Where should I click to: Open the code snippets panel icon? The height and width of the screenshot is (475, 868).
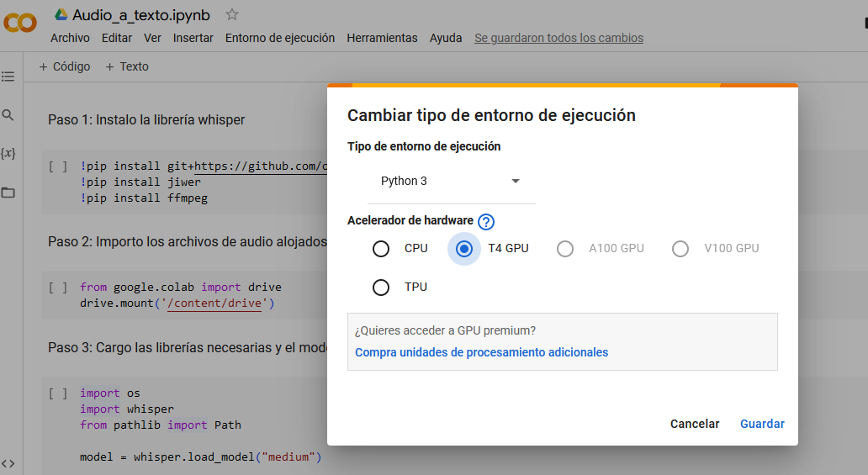pyautogui.click(x=8, y=463)
